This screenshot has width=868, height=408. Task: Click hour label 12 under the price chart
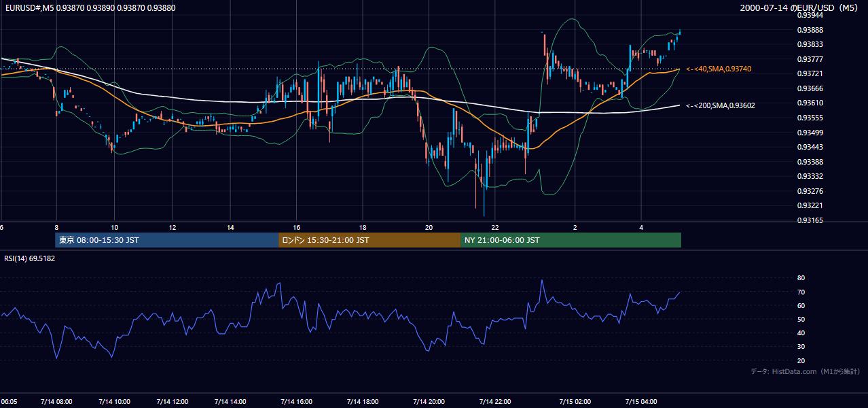(x=173, y=227)
